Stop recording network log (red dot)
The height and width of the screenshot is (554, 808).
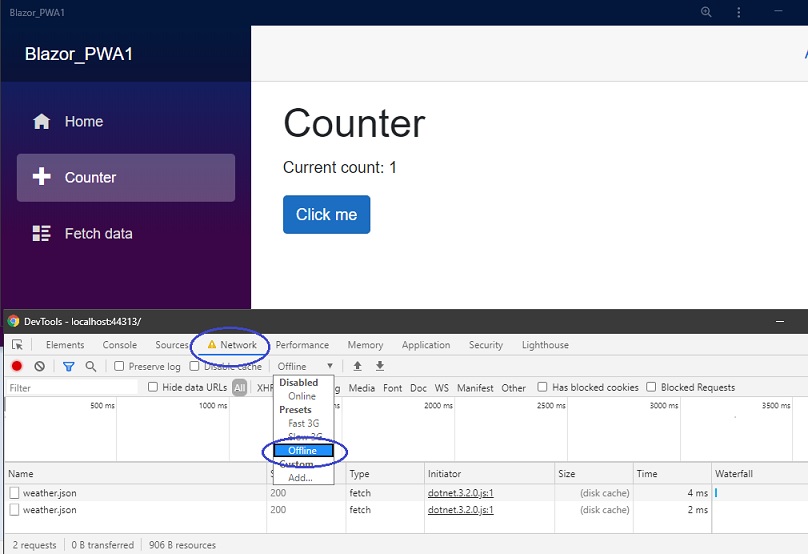[x=16, y=366]
